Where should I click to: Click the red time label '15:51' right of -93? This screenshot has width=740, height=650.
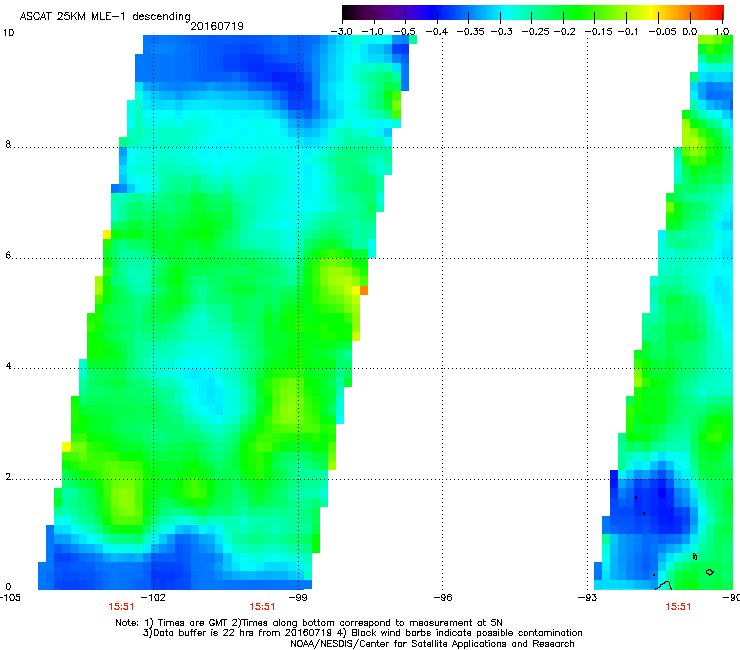(x=678, y=607)
